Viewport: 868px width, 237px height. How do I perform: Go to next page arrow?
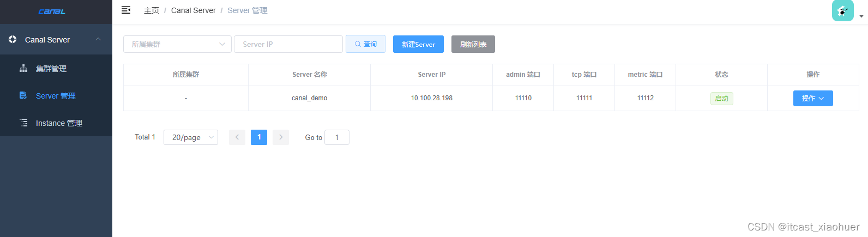coord(281,137)
